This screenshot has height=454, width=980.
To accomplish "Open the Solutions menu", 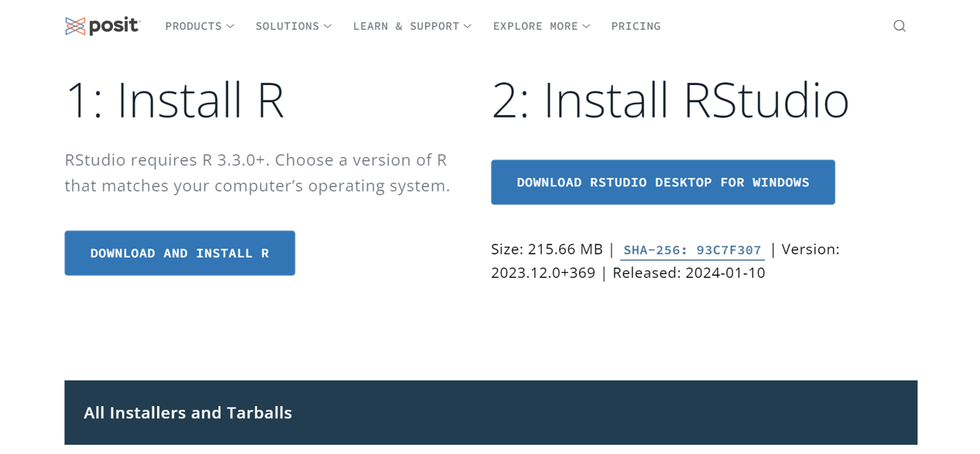I will coord(293,26).
